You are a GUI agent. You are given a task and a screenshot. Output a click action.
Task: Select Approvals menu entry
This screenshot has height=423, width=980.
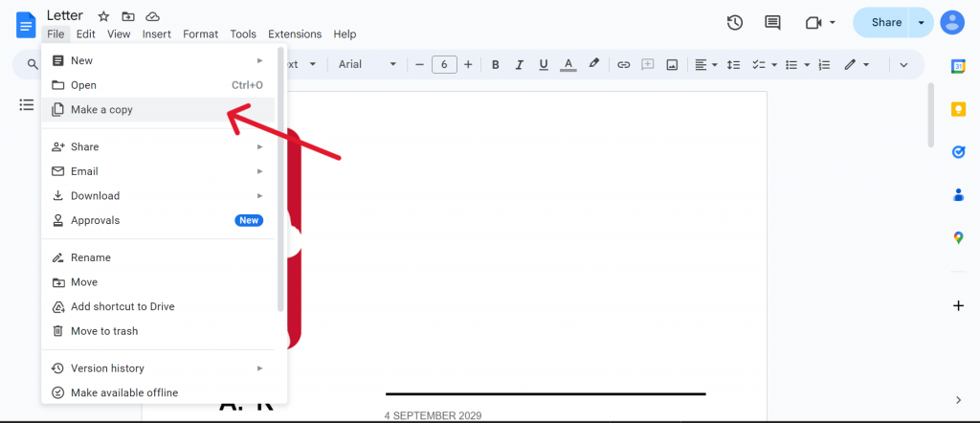[158, 220]
